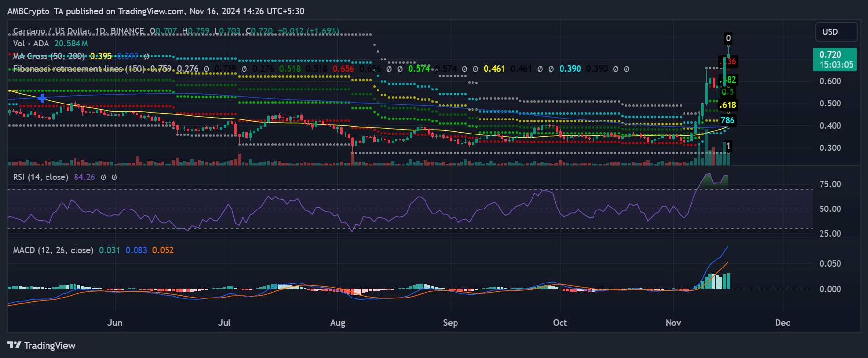868x358 pixels.
Task: Select the yellow .618 Fibonacci level label
Action: coord(728,105)
